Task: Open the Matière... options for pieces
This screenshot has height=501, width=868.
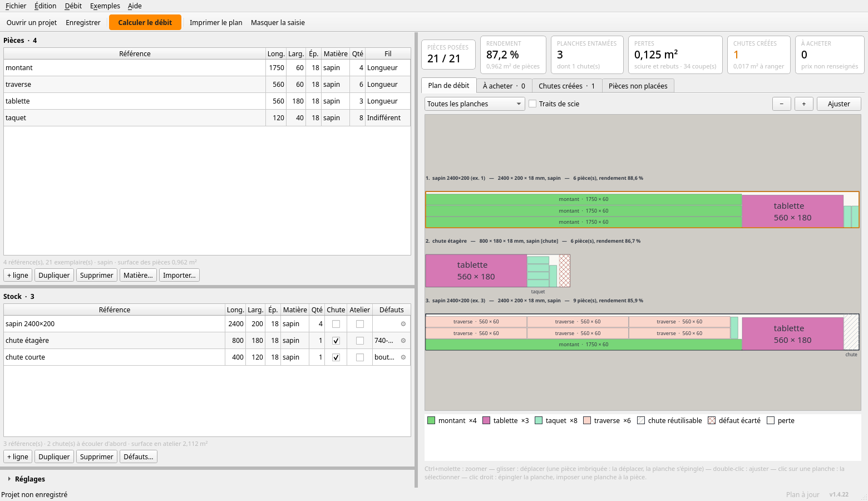Action: click(x=138, y=275)
